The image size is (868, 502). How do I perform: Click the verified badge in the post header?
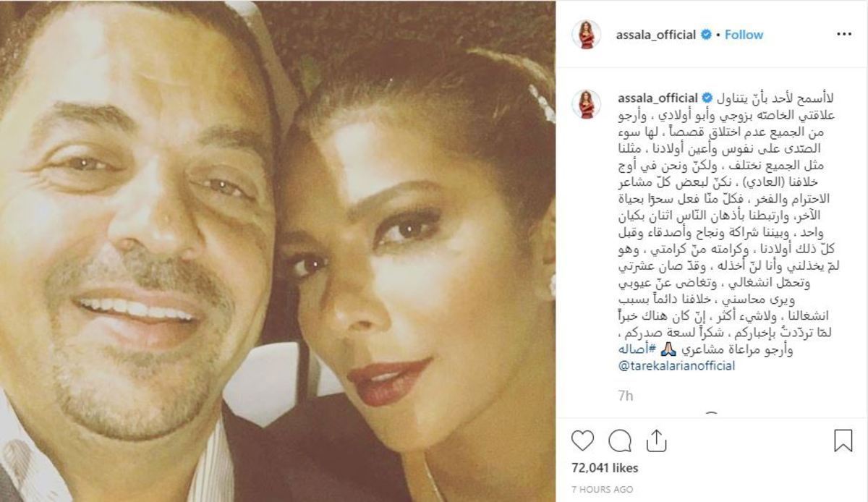click(x=705, y=35)
